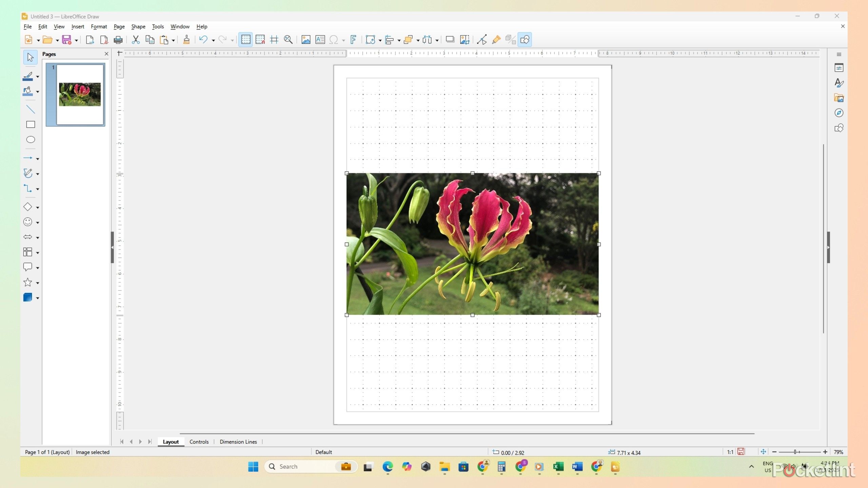Crop the selected image

pyautogui.click(x=464, y=39)
